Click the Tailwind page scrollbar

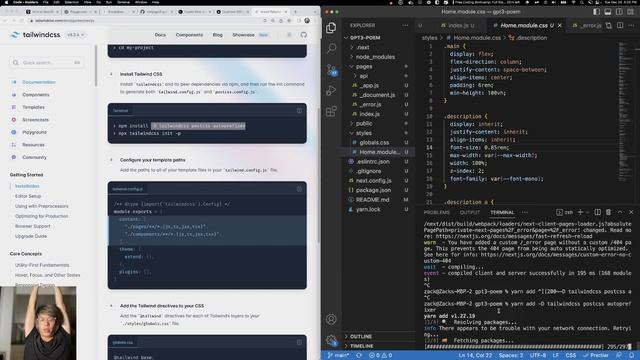tap(318, 176)
